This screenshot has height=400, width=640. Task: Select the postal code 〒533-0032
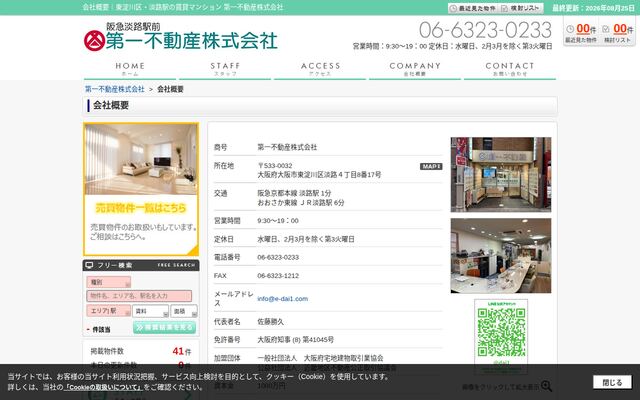pos(275,166)
